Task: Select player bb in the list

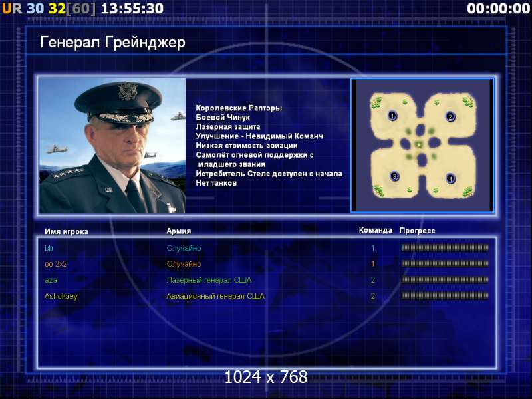Action: [x=49, y=248]
